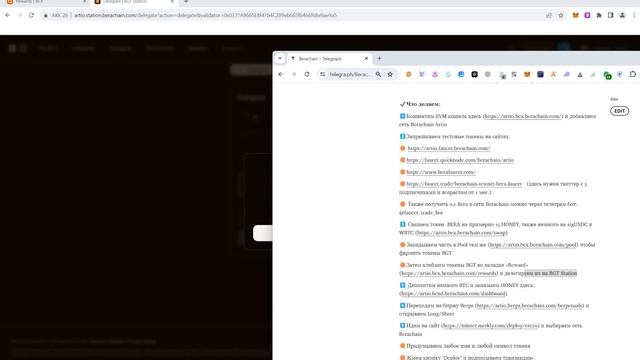Open the pink round extension icon
This screenshot has height=360, width=640.
point(435,74)
